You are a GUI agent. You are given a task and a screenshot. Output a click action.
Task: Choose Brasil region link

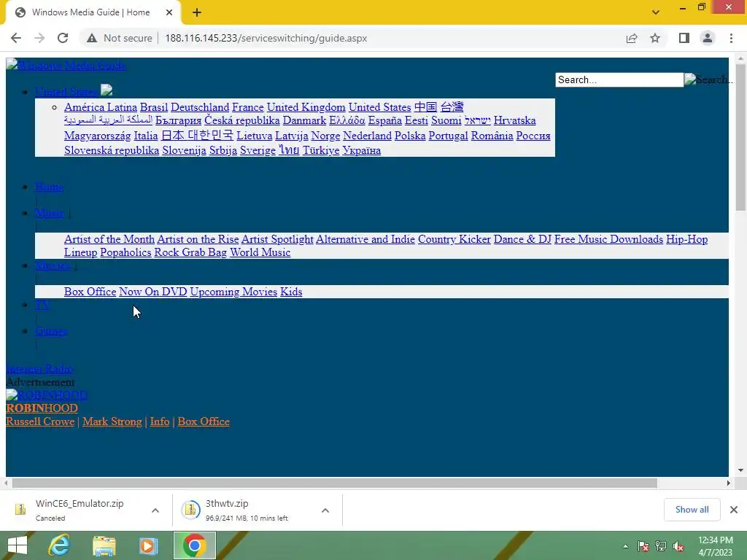coord(154,107)
